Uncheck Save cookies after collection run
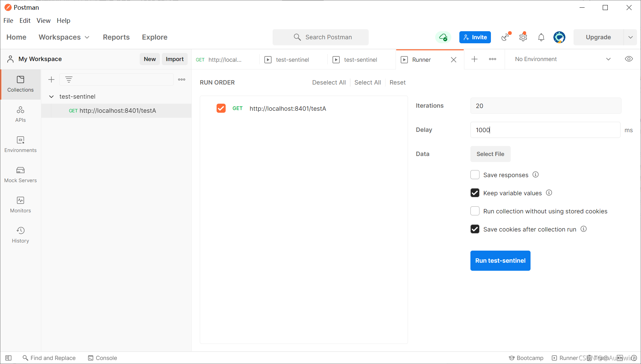 click(475, 229)
